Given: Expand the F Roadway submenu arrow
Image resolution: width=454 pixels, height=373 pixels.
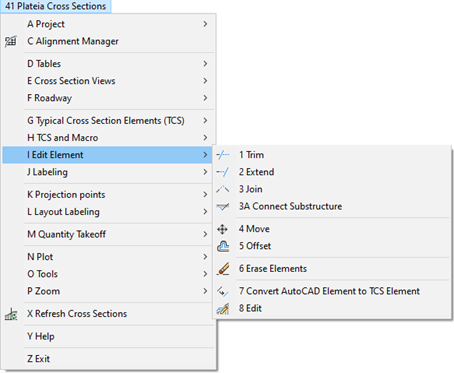Looking at the screenshot, I should coord(205,98).
